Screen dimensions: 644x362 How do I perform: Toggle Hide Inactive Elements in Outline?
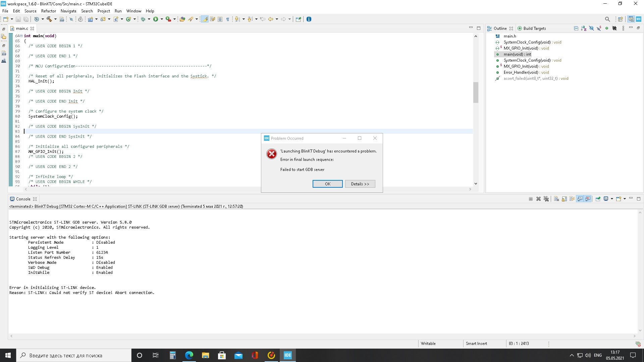[614, 28]
